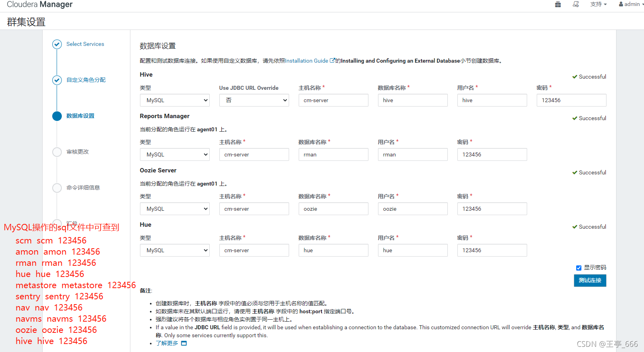Image resolution: width=644 pixels, height=352 pixels.
Task: Click the Reports Manager database name field
Action: click(x=333, y=154)
